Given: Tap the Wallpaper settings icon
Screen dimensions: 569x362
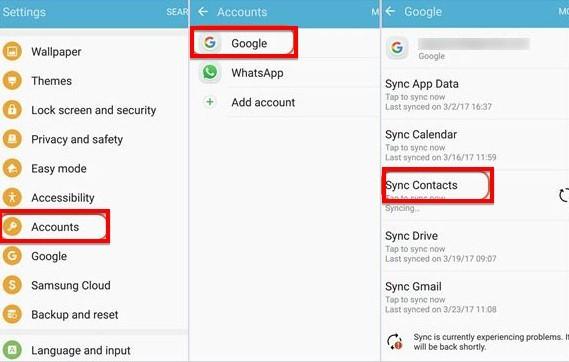Looking at the screenshot, I should (x=12, y=52).
